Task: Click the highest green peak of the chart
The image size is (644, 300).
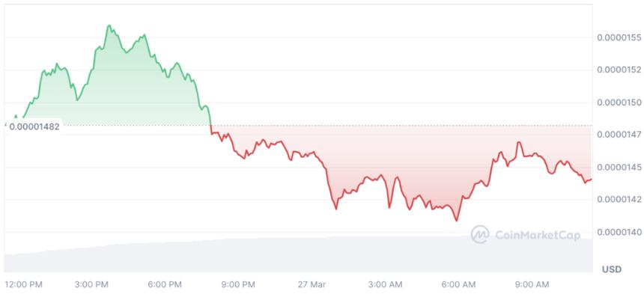Action: pyautogui.click(x=109, y=25)
